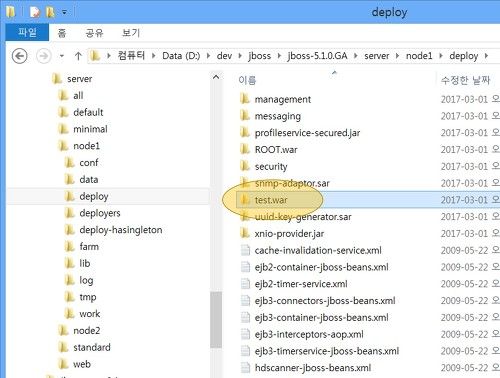Select xnio-provider.jar folder icon
Viewport: 500px width, 378px height.
coord(245,233)
